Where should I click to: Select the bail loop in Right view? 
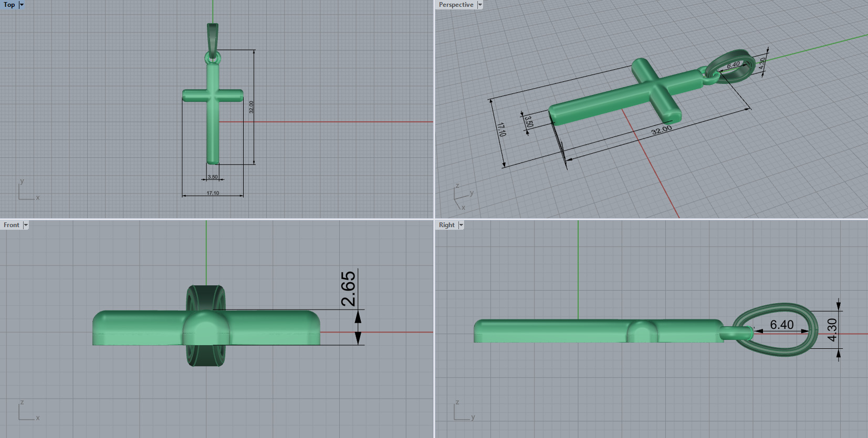pyautogui.click(x=776, y=329)
